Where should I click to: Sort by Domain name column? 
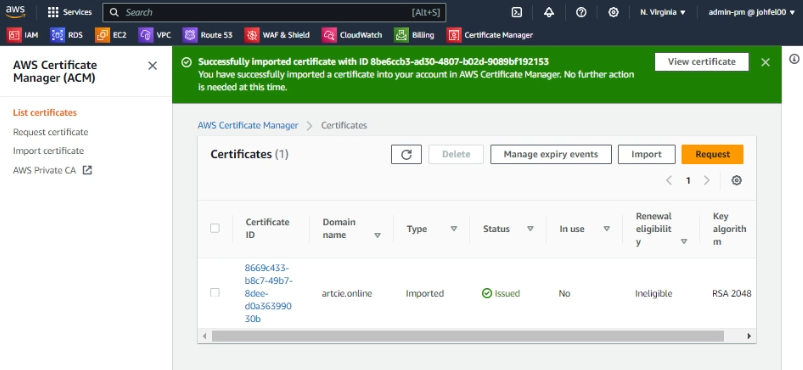point(377,236)
